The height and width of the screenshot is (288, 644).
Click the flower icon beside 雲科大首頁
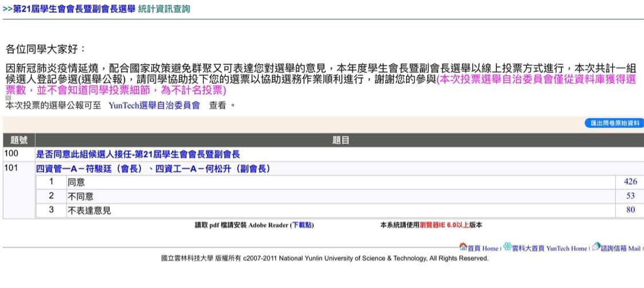click(x=507, y=247)
